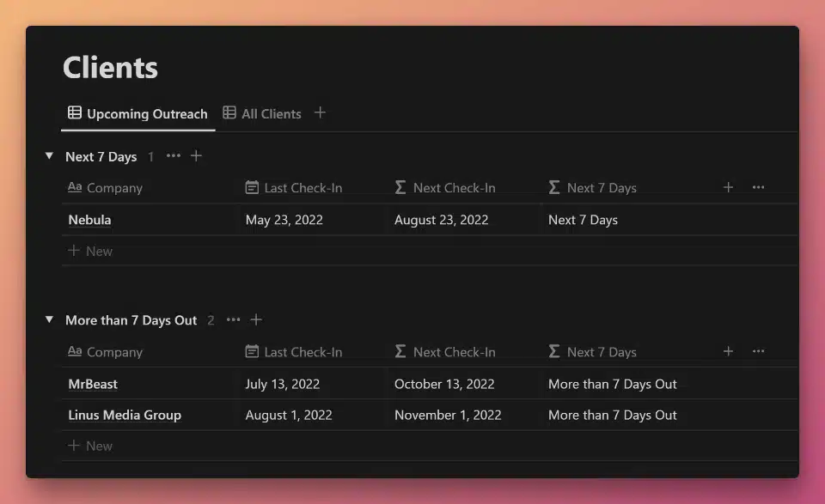Add property column in second table
Viewport: 825px width, 504px height.
click(728, 351)
